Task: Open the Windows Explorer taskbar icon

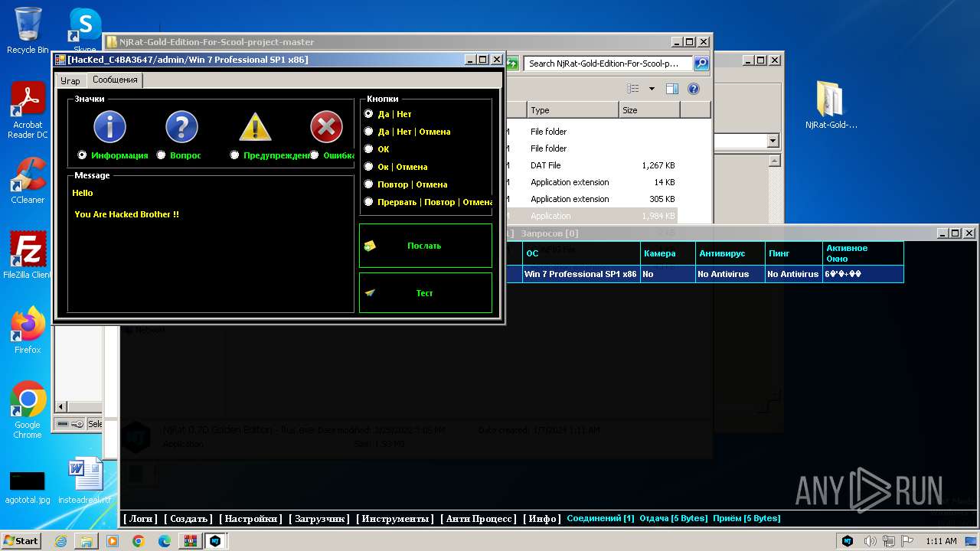Action: coord(87,541)
